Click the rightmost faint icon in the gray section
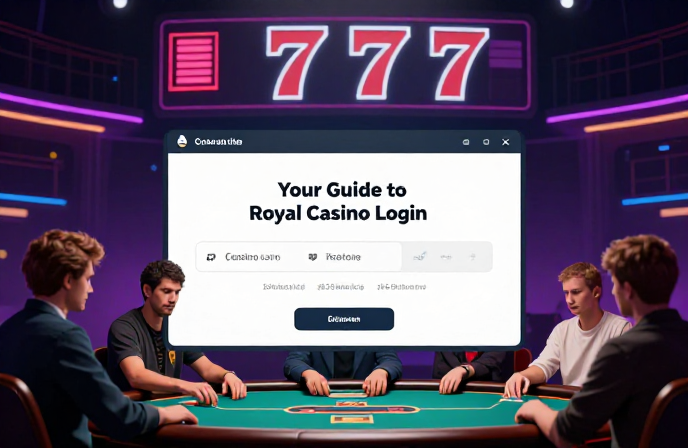The height and width of the screenshot is (448, 688). click(473, 257)
